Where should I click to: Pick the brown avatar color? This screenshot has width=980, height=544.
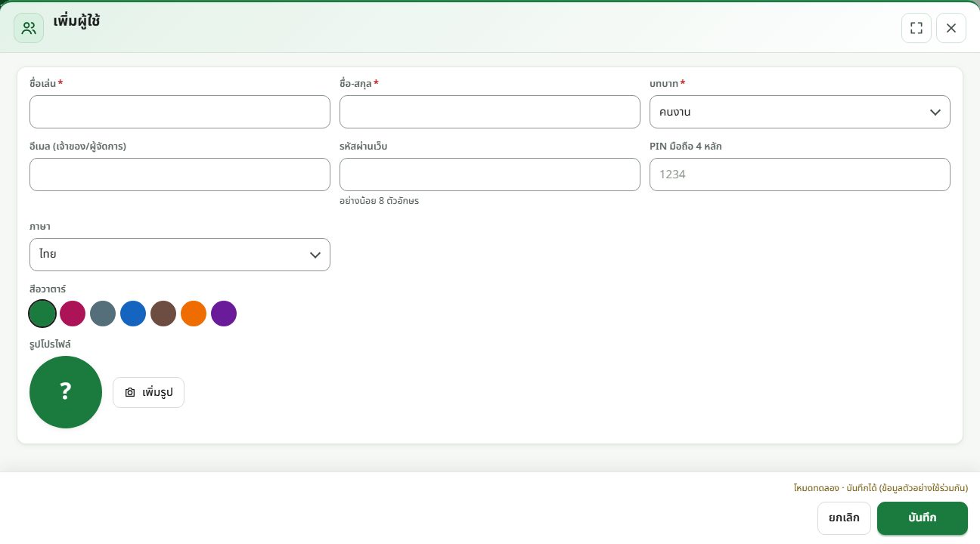pyautogui.click(x=163, y=314)
